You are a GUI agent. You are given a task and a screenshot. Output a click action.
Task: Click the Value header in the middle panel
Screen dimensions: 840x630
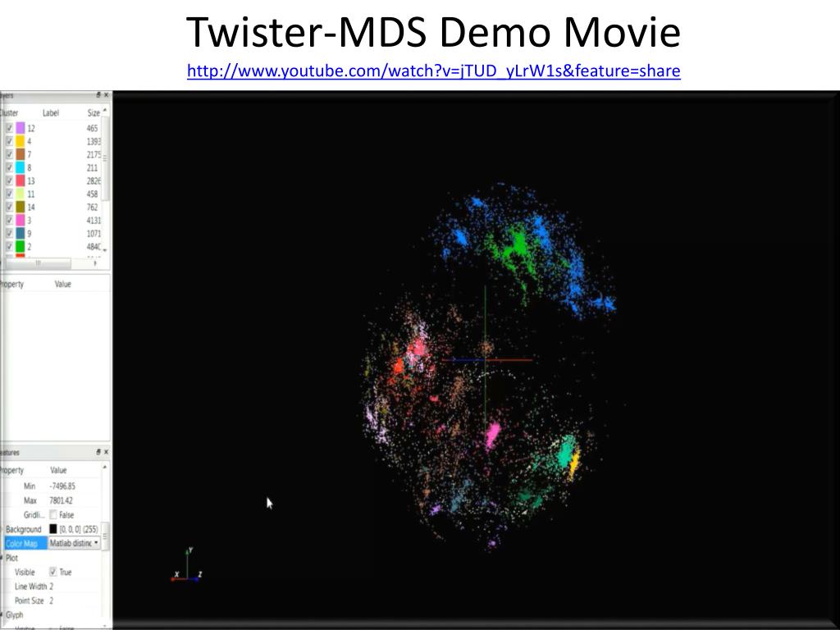[62, 284]
